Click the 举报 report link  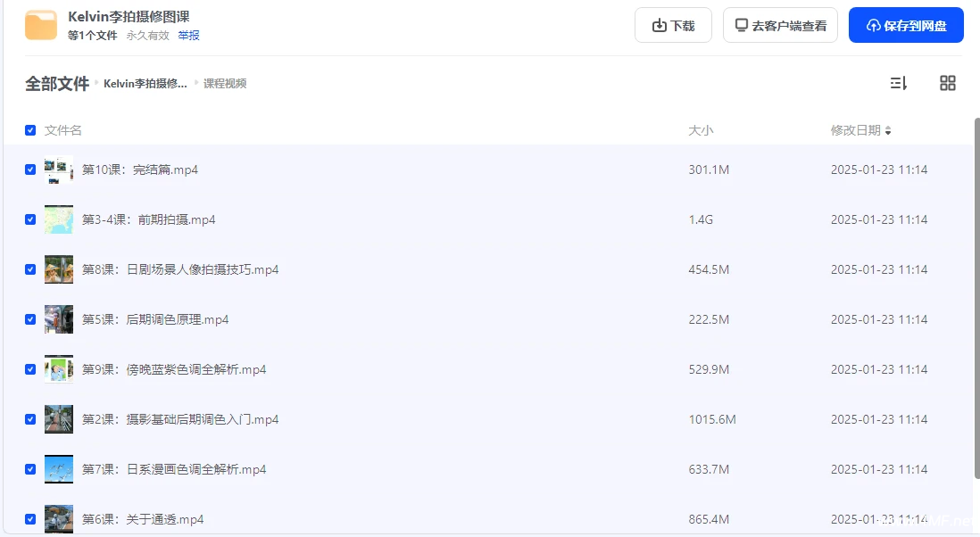188,36
